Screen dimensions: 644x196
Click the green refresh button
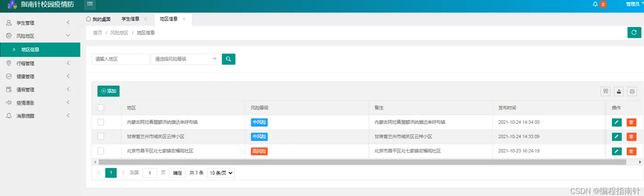click(634, 32)
